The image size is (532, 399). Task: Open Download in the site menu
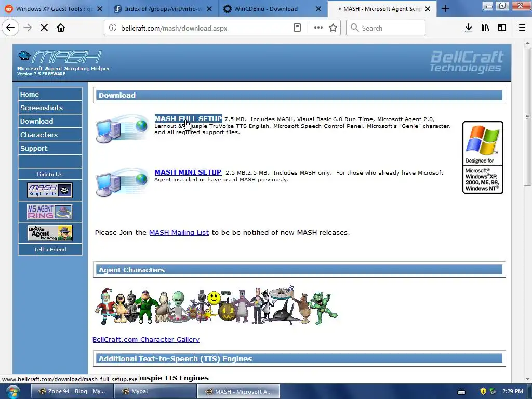(x=50, y=122)
